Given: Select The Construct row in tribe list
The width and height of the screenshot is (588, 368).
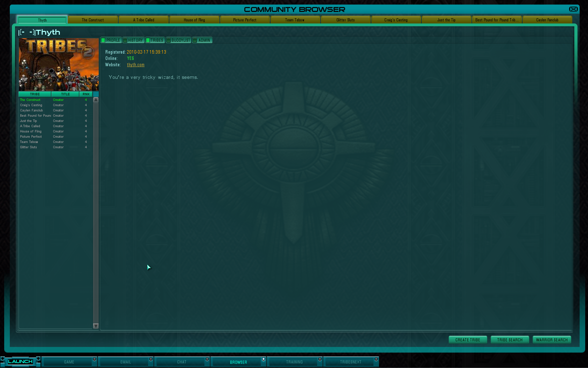Looking at the screenshot, I should click(x=56, y=100).
